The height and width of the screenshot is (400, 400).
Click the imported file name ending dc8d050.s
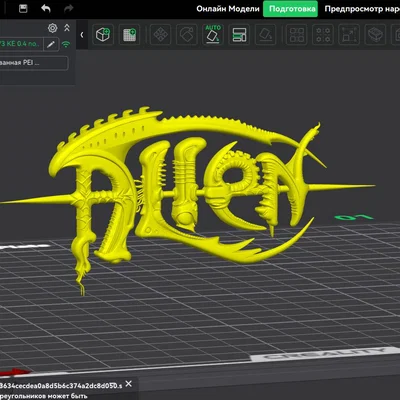pyautogui.click(x=61, y=385)
